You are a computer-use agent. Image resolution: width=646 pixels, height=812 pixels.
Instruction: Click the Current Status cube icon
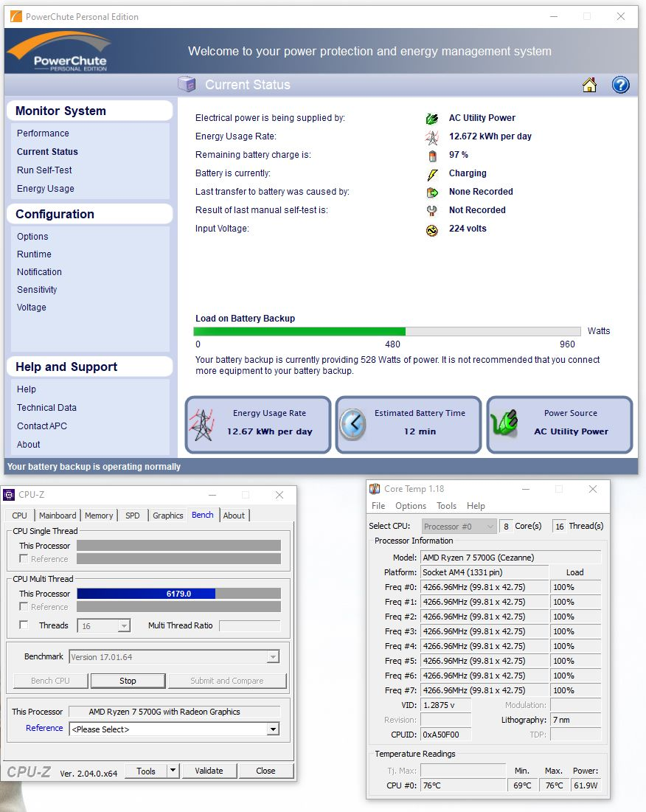[x=187, y=84]
